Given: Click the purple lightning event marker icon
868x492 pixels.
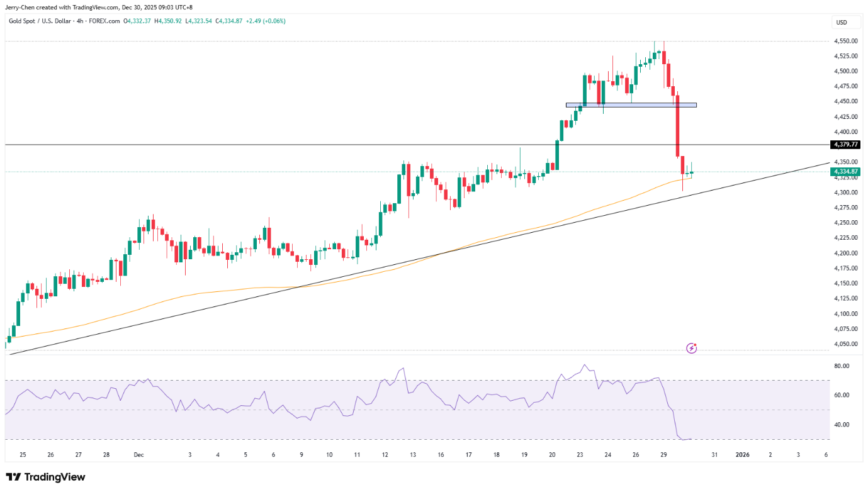Looking at the screenshot, I should click(x=691, y=348).
